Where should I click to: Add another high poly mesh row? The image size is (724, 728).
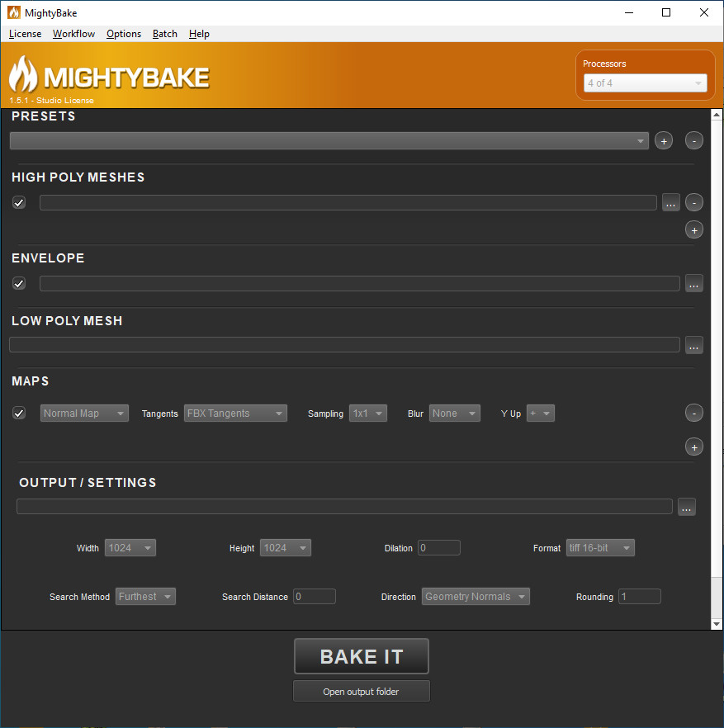click(693, 230)
